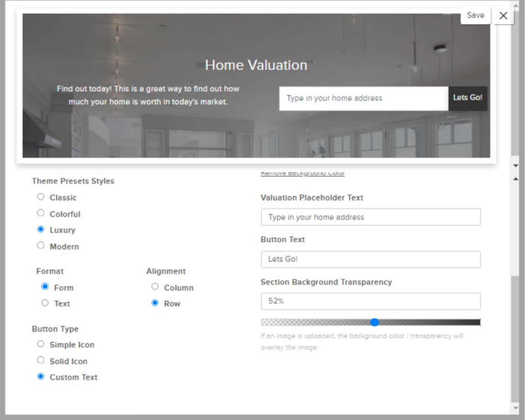Click the Home Valuation preview heading
Image resolution: width=525 pixels, height=420 pixels.
pyautogui.click(x=256, y=65)
